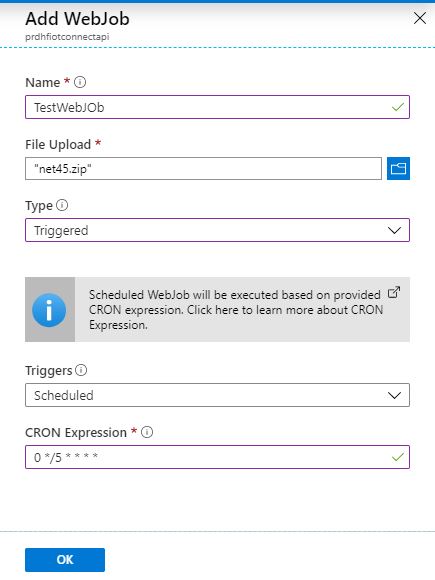Viewport: 435px width, 580px height.
Task: Click the info icon beside Type label
Action: pyautogui.click(x=62, y=205)
